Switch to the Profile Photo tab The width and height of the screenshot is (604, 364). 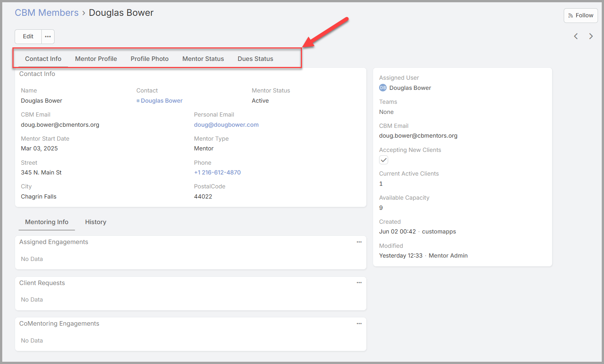tap(150, 59)
